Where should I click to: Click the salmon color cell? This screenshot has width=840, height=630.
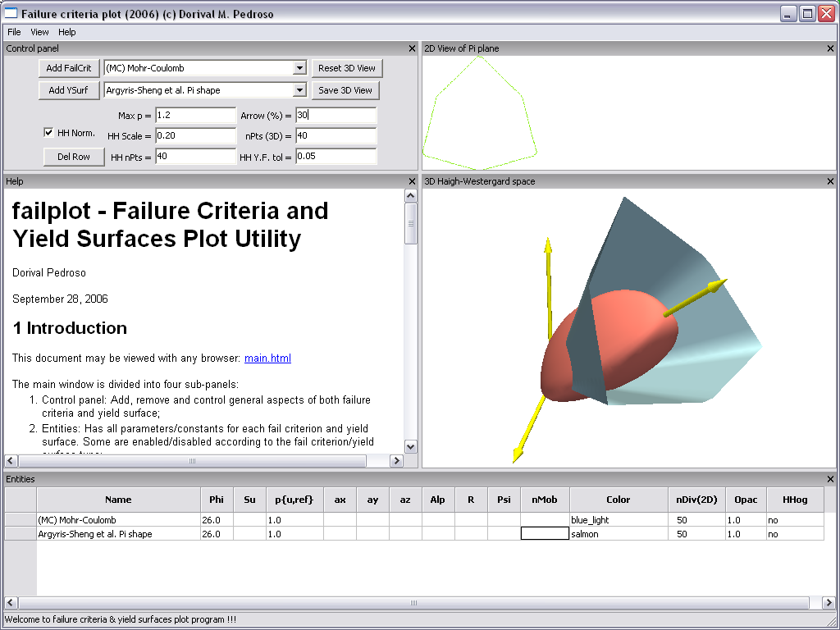[619, 534]
